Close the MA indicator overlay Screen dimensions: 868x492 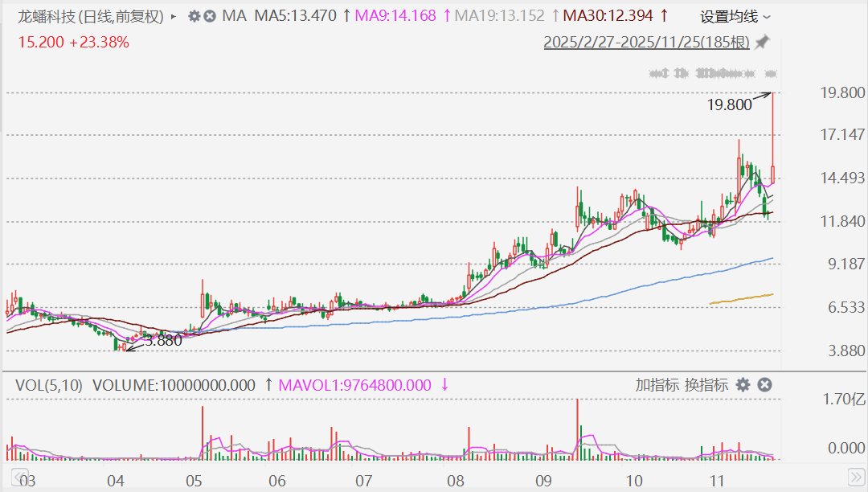[x=210, y=16]
